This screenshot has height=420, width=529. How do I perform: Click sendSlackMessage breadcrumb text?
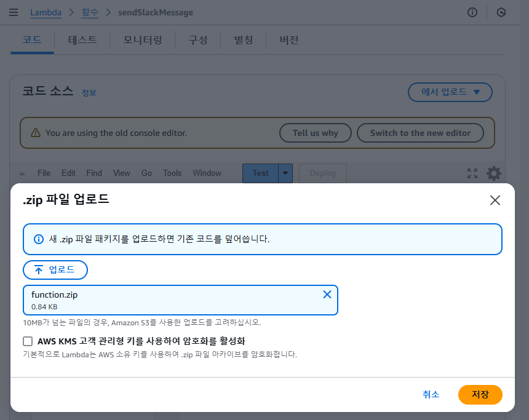click(x=156, y=13)
